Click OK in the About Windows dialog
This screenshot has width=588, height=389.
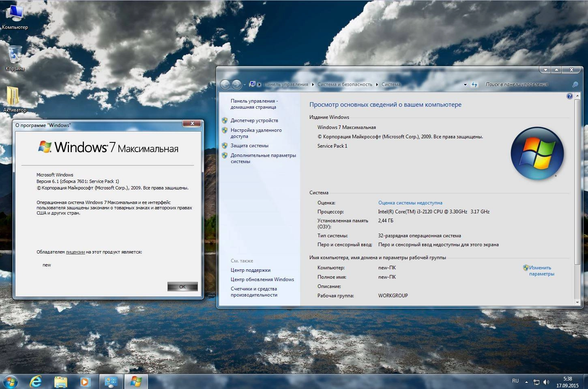click(182, 287)
